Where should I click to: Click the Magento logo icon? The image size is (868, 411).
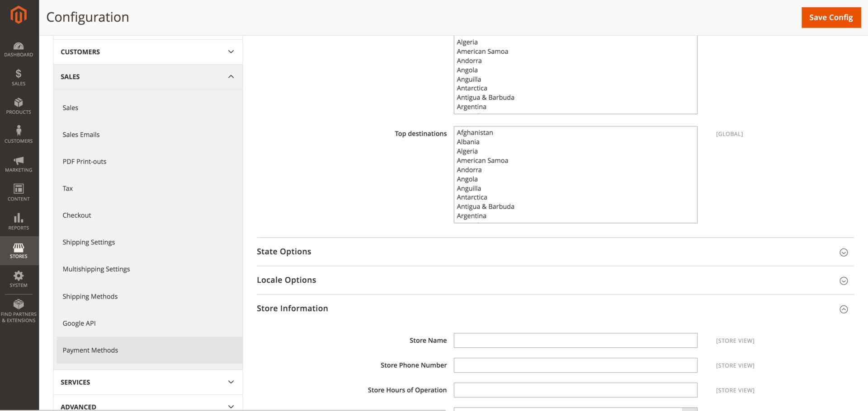click(19, 15)
